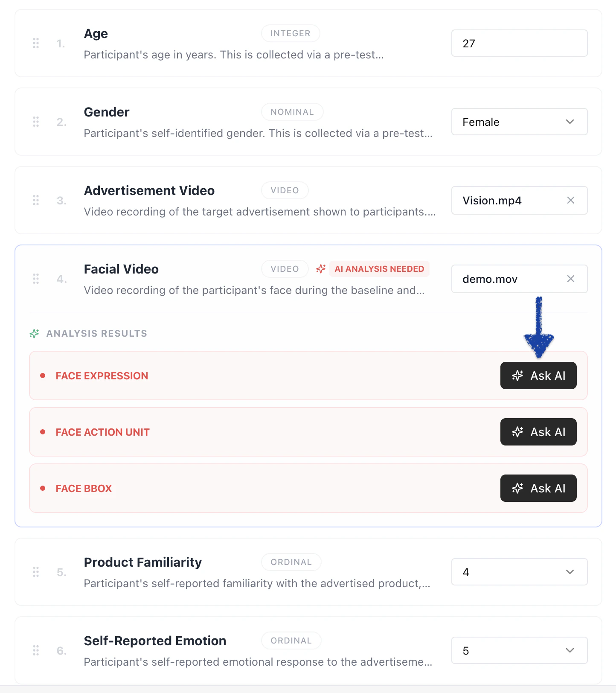Click the AI Analysis Needed badge

[x=379, y=269]
